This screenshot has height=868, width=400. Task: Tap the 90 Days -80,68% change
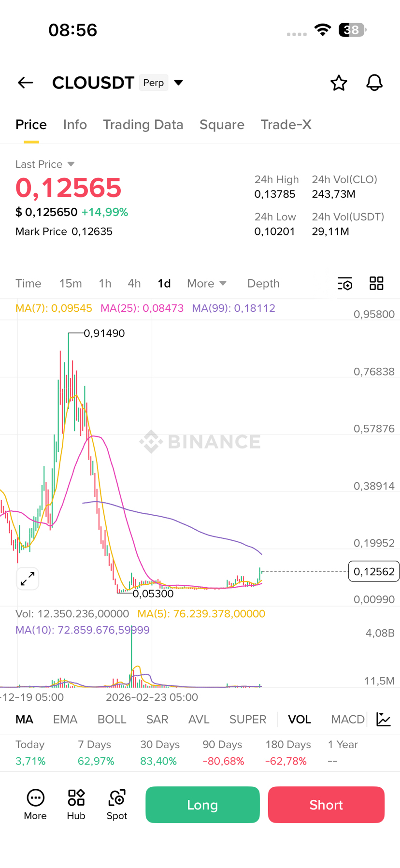pos(223,753)
